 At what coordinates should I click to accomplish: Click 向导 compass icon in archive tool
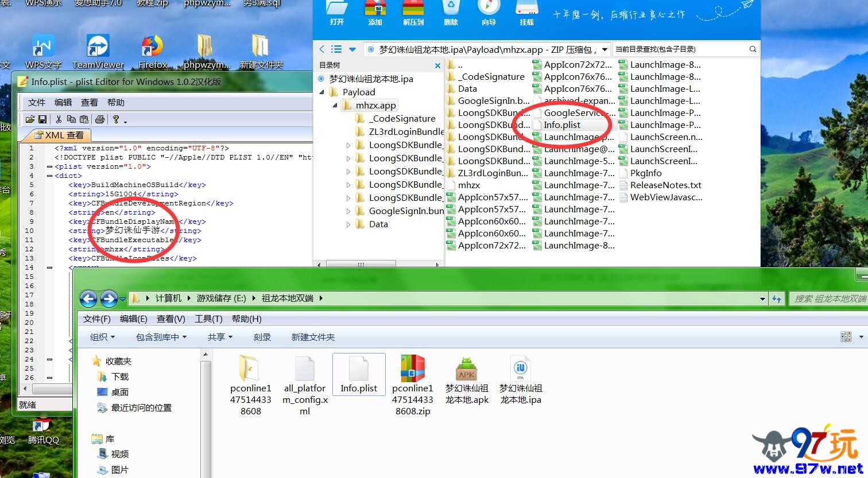point(489,14)
